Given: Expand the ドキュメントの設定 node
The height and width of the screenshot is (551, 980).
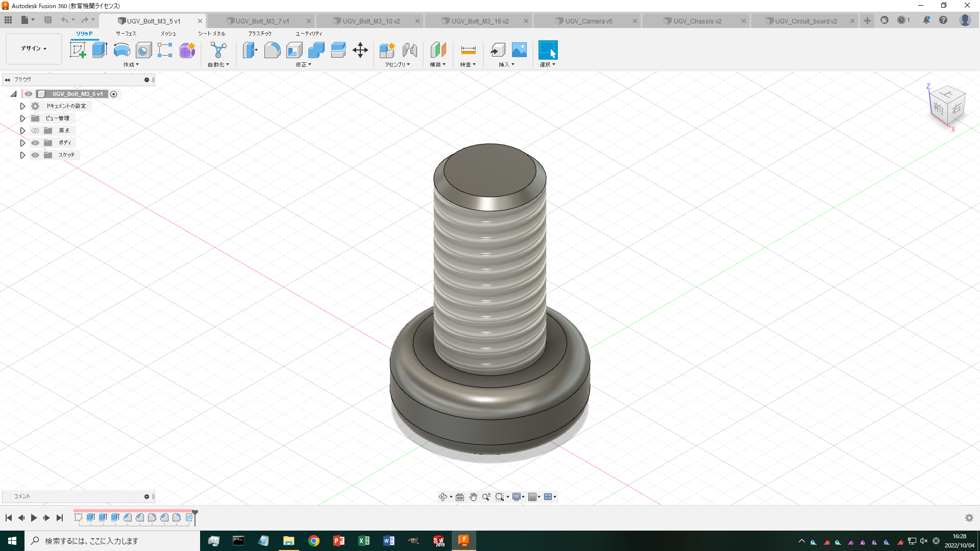Looking at the screenshot, I should (22, 106).
